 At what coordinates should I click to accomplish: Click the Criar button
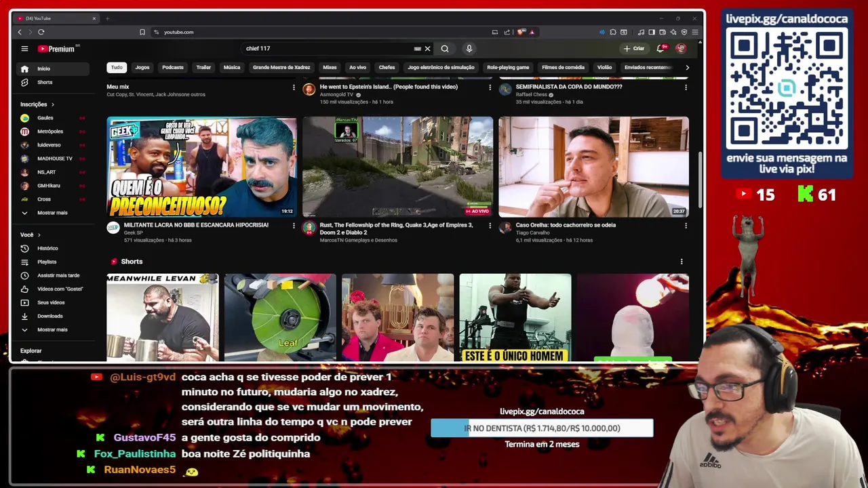tap(635, 49)
